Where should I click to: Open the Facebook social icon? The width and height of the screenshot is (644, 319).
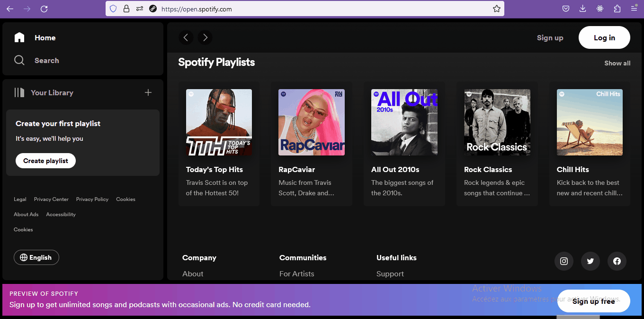click(x=617, y=261)
